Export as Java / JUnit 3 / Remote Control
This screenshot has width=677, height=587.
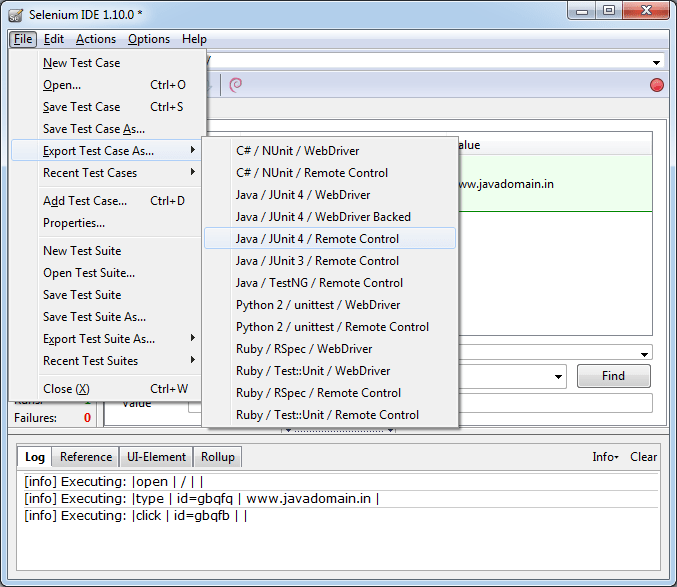pyautogui.click(x=330, y=261)
